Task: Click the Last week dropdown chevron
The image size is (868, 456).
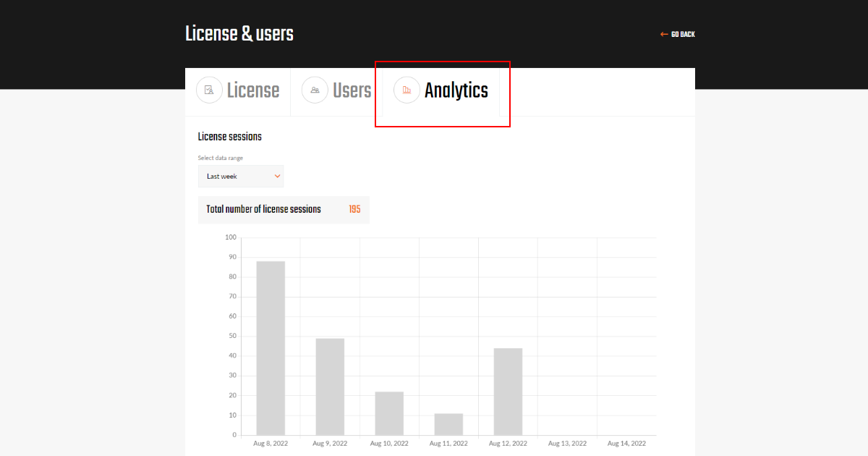Action: [x=277, y=176]
